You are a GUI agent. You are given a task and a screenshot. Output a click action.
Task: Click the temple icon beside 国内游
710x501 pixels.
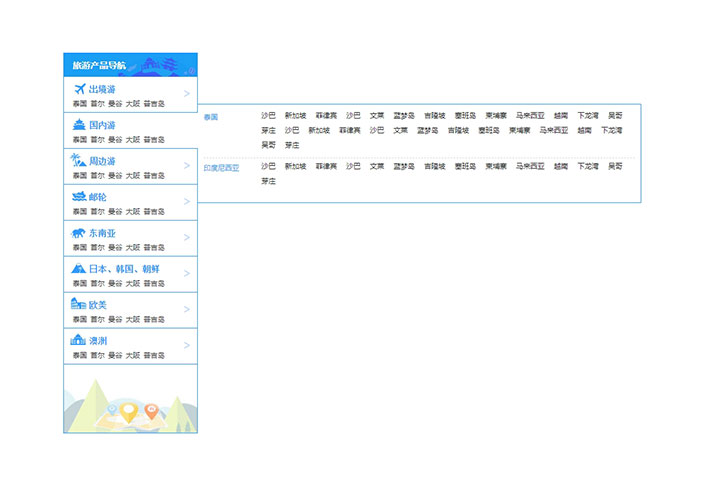coord(78,124)
